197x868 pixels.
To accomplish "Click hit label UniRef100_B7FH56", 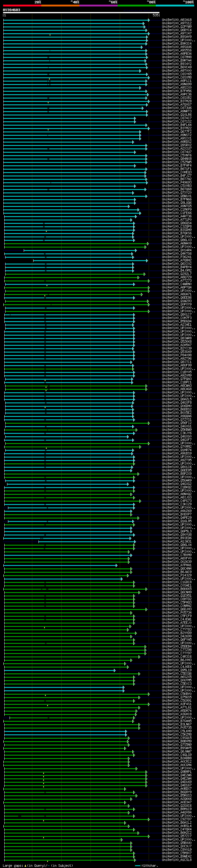I will tap(177, 91).
